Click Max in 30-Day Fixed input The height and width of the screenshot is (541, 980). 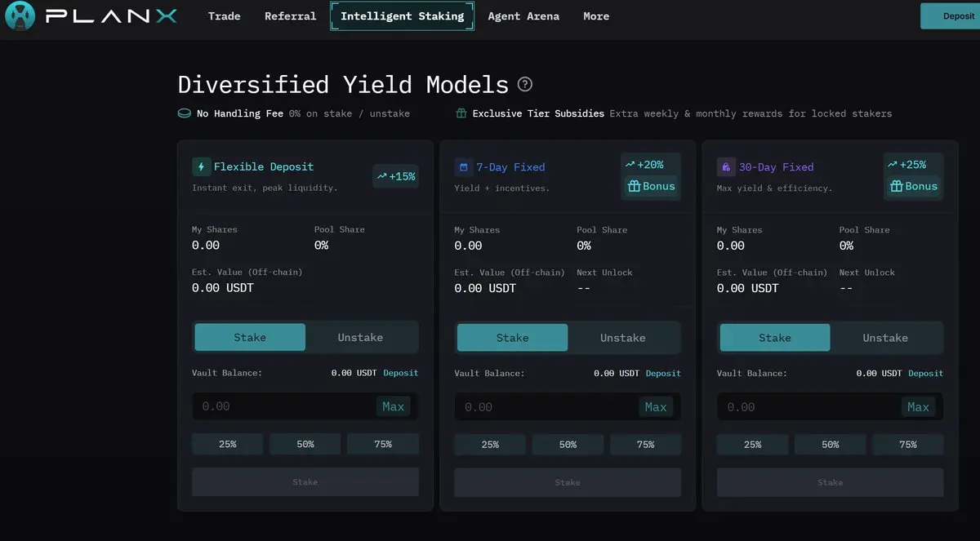[918, 407]
